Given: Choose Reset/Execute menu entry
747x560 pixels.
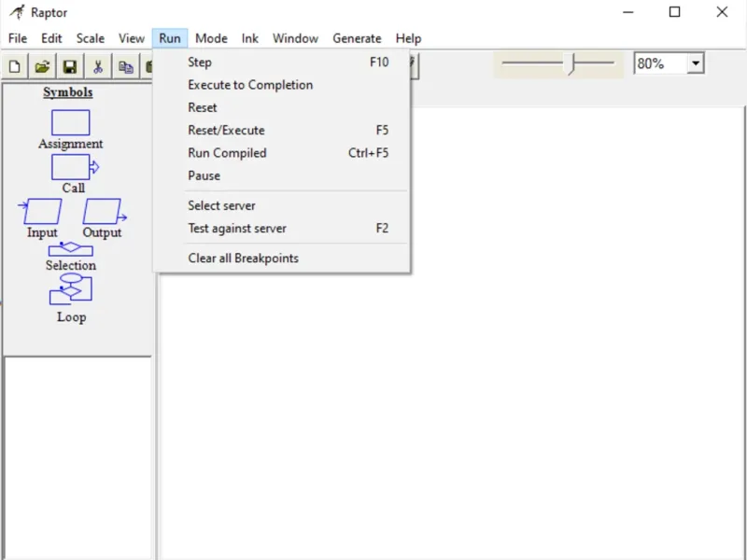Looking at the screenshot, I should 282,130.
